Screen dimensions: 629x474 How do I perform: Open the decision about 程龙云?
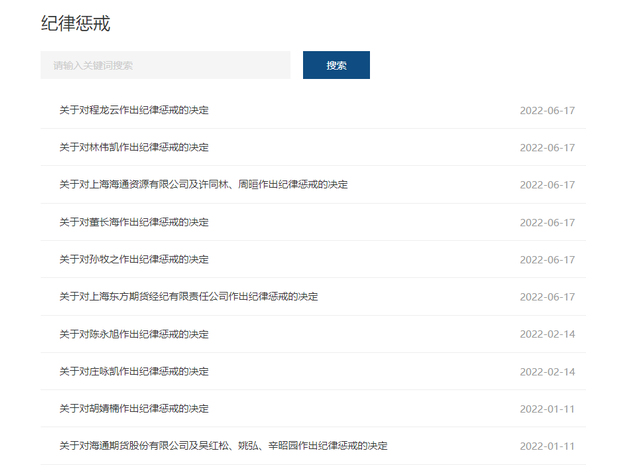pos(134,110)
